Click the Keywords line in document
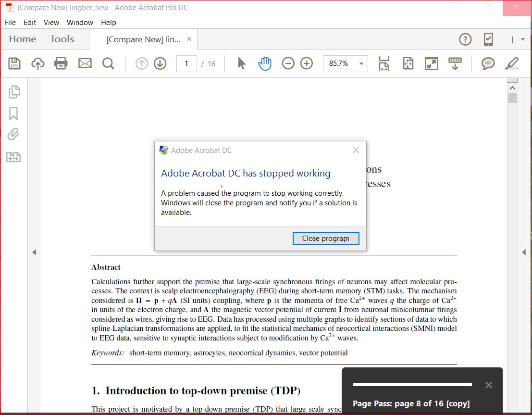The width and height of the screenshot is (532, 415). tap(220, 353)
